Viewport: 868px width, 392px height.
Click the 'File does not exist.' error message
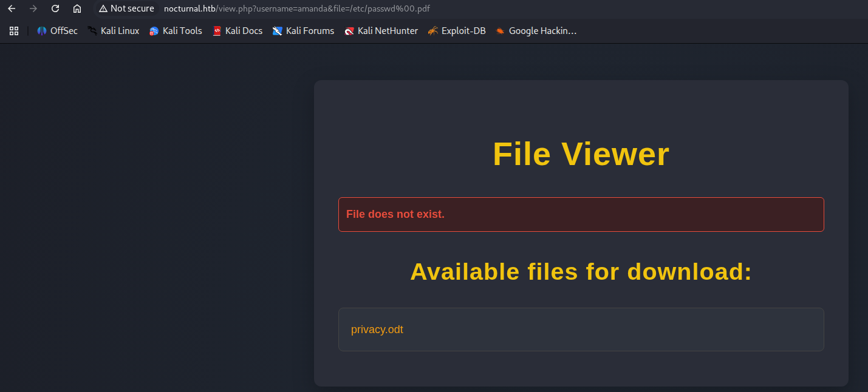pyautogui.click(x=395, y=214)
